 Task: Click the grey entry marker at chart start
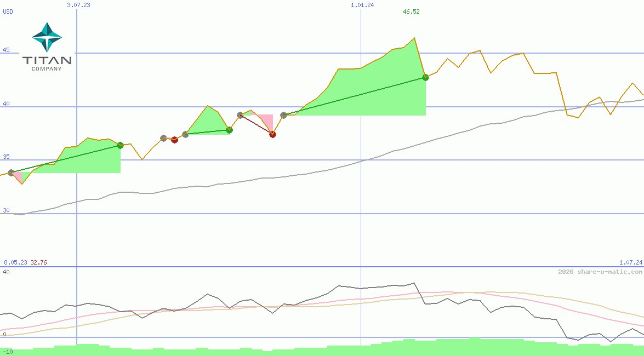click(x=11, y=173)
